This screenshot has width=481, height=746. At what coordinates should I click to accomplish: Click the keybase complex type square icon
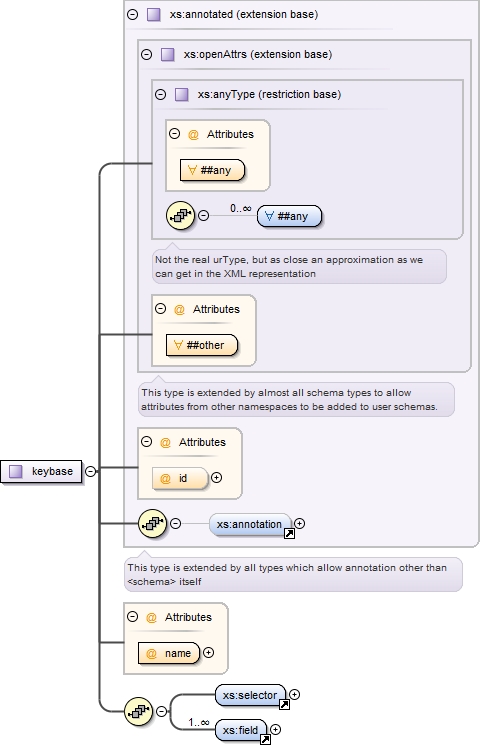pos(16,471)
